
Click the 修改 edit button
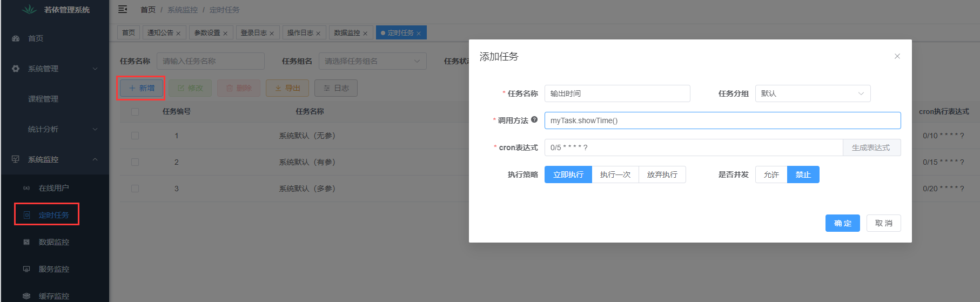coord(190,88)
